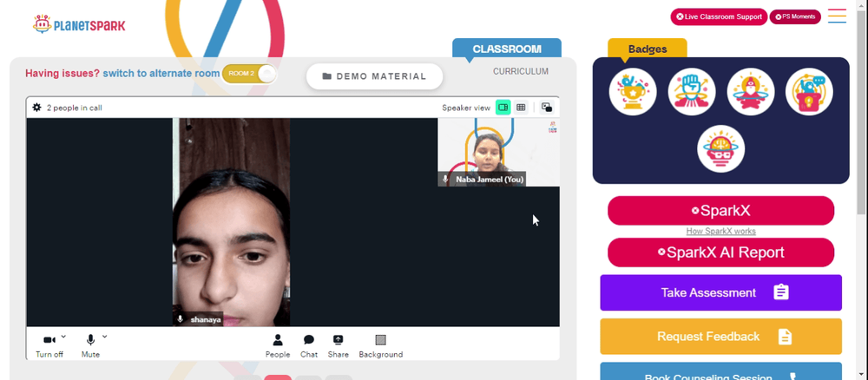
Task: Turn off the camera
Action: pos(49,346)
